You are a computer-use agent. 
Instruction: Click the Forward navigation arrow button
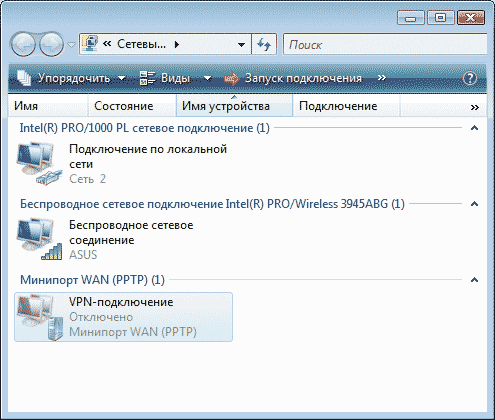tap(52, 44)
